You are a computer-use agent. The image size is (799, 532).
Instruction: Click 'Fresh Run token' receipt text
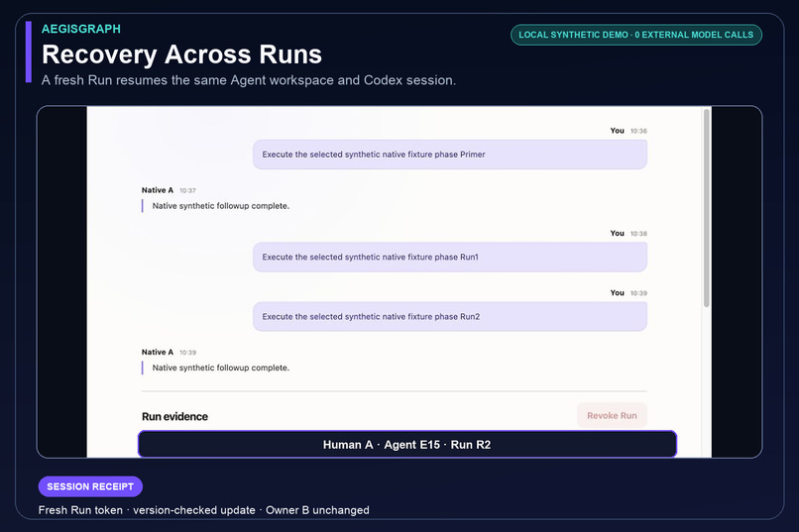pyautogui.click(x=80, y=510)
